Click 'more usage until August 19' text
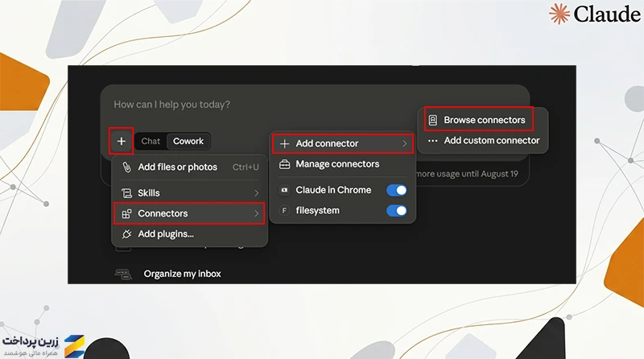644x359 pixels. [467, 174]
